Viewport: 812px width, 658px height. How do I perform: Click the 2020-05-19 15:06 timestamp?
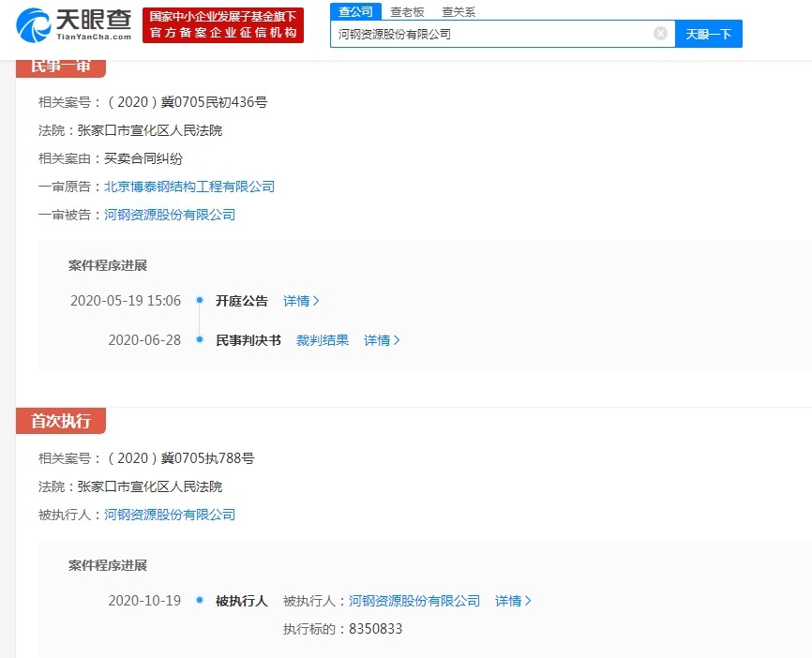(126, 301)
